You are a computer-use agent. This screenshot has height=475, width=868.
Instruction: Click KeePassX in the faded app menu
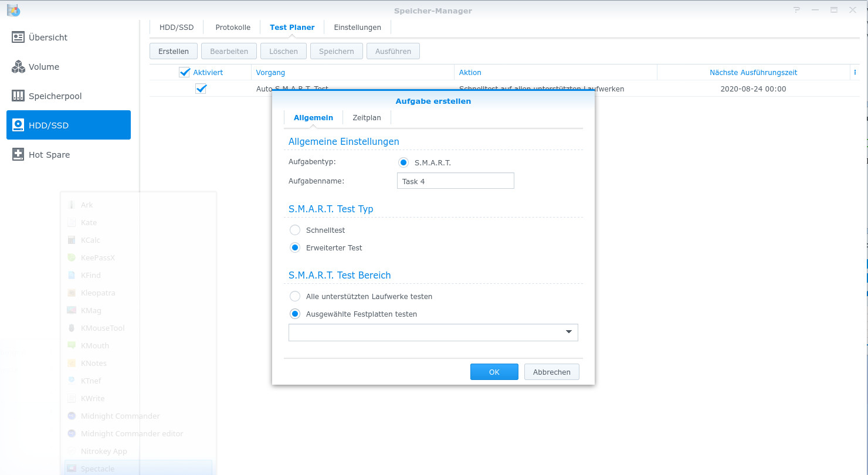[138, 257]
